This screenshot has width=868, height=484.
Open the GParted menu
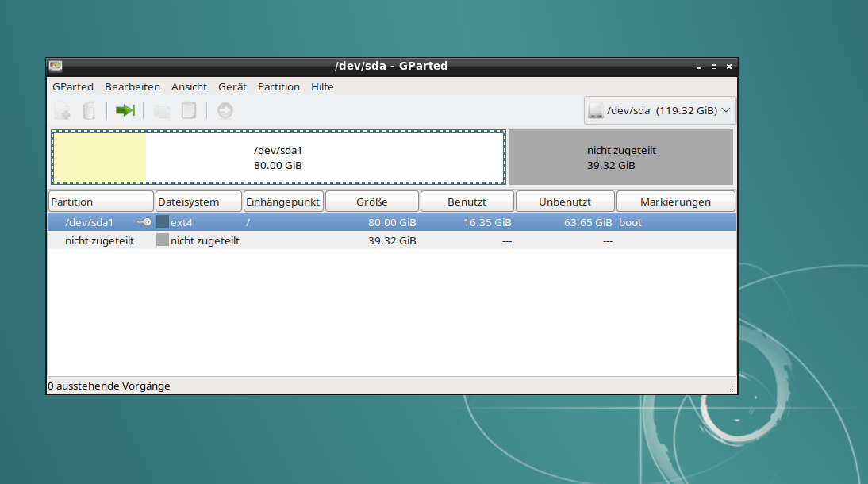point(73,87)
